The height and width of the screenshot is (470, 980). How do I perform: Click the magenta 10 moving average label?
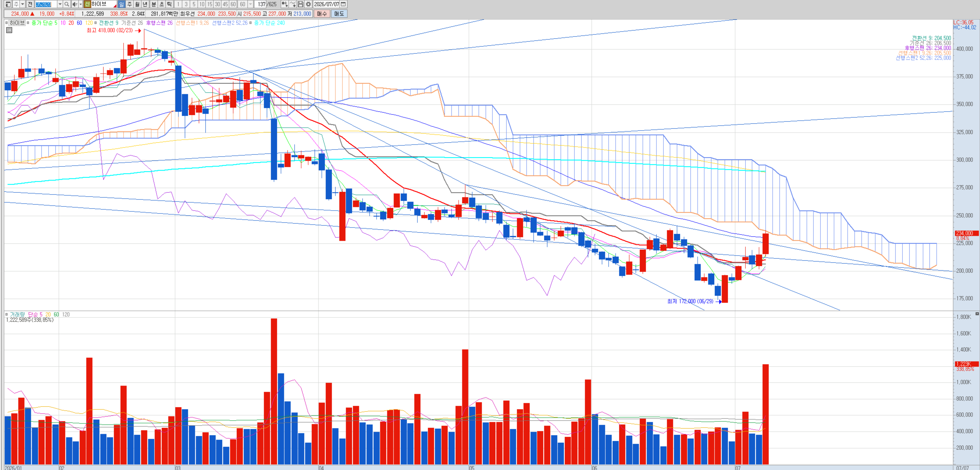click(x=63, y=23)
